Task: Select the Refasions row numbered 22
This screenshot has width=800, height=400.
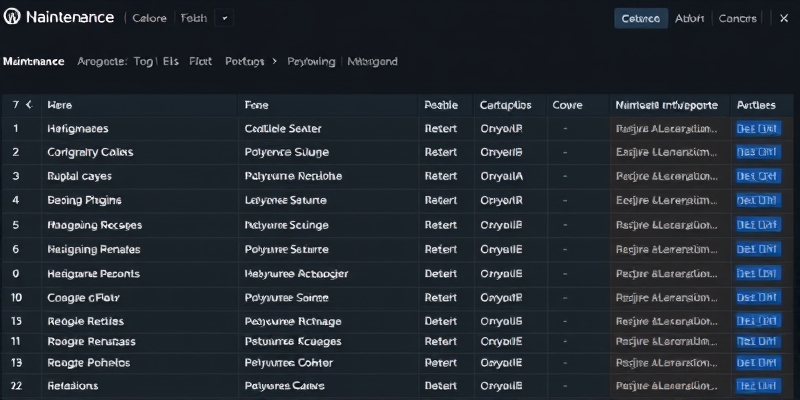Action: 72,385
